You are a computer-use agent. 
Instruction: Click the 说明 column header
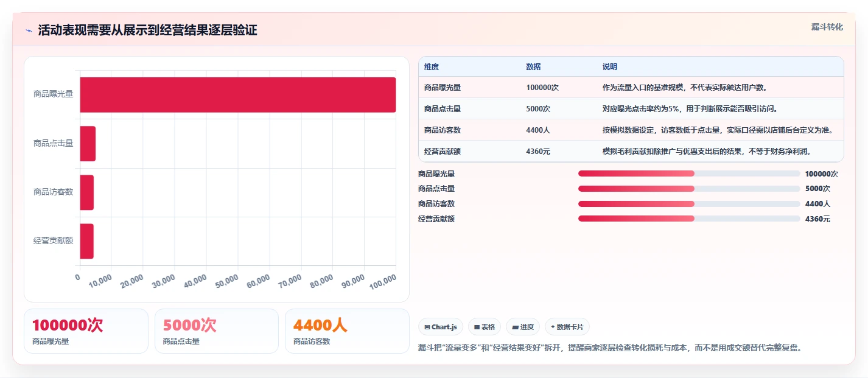610,67
